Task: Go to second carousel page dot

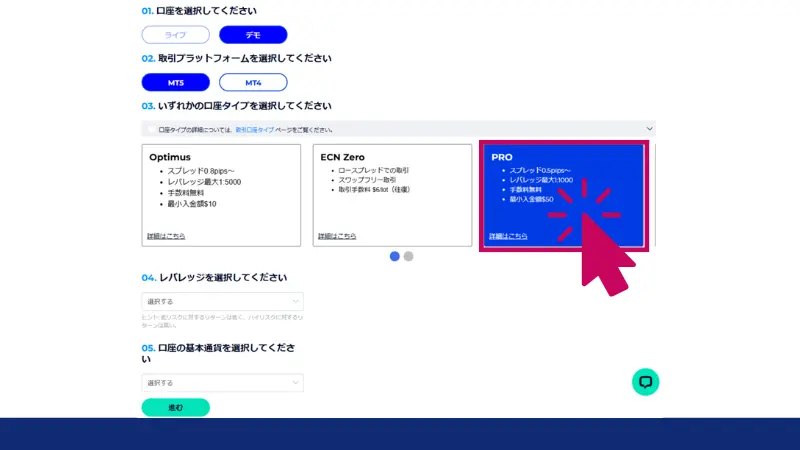Action: click(x=408, y=256)
